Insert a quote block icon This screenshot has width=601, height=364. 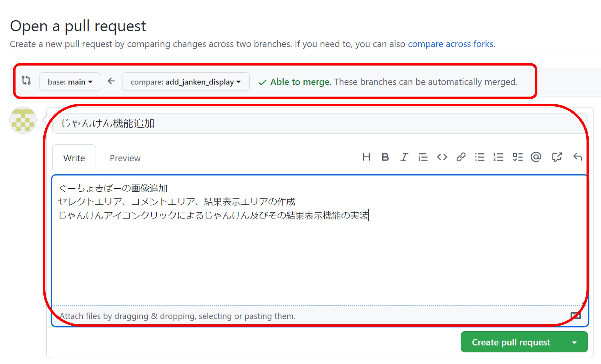(423, 157)
